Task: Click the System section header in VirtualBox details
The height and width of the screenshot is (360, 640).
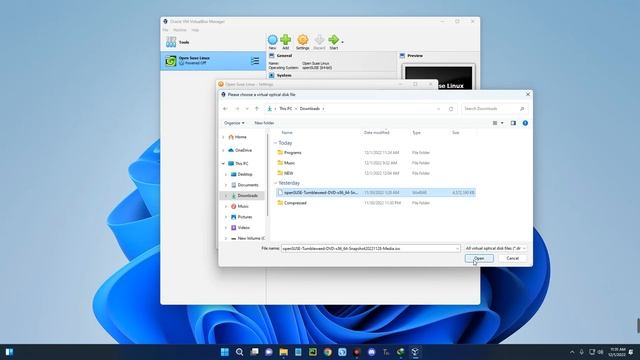Action: pyautogui.click(x=284, y=76)
